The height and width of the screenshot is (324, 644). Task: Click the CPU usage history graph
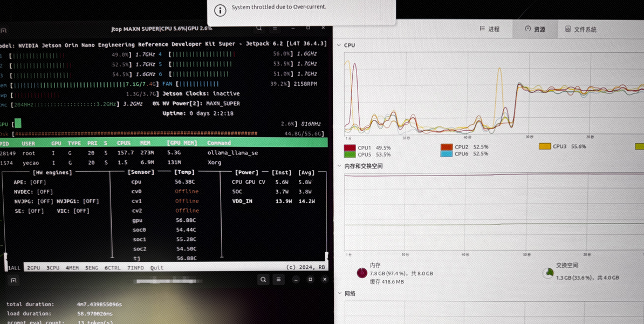coord(494,93)
